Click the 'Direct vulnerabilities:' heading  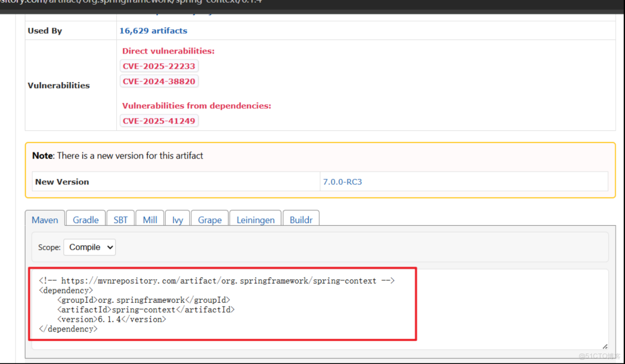[168, 51]
